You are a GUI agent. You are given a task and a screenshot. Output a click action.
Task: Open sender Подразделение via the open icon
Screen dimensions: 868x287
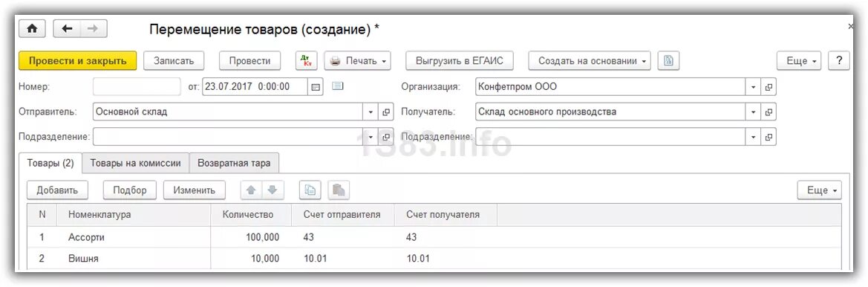386,137
